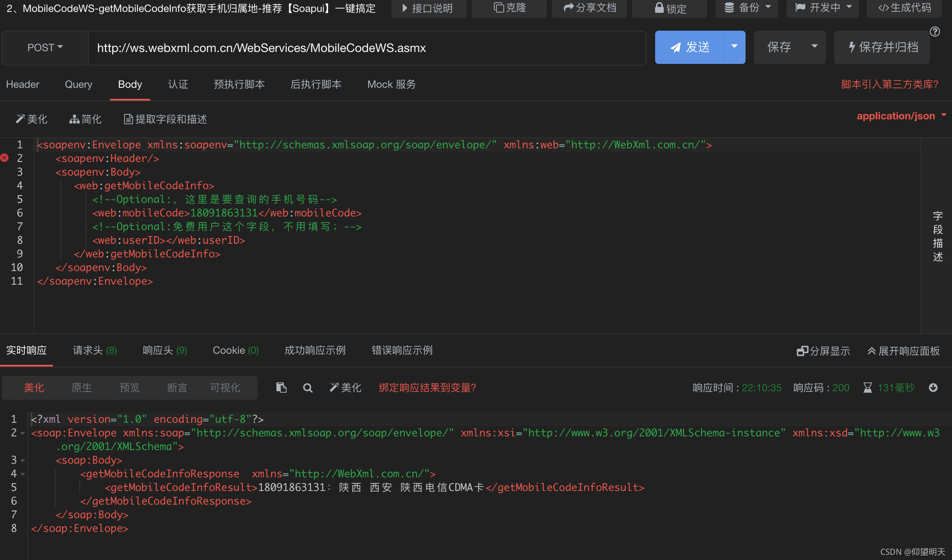Click the getMobileCodeInfoResult response line
This screenshot has width=952, height=560.
pos(374,488)
